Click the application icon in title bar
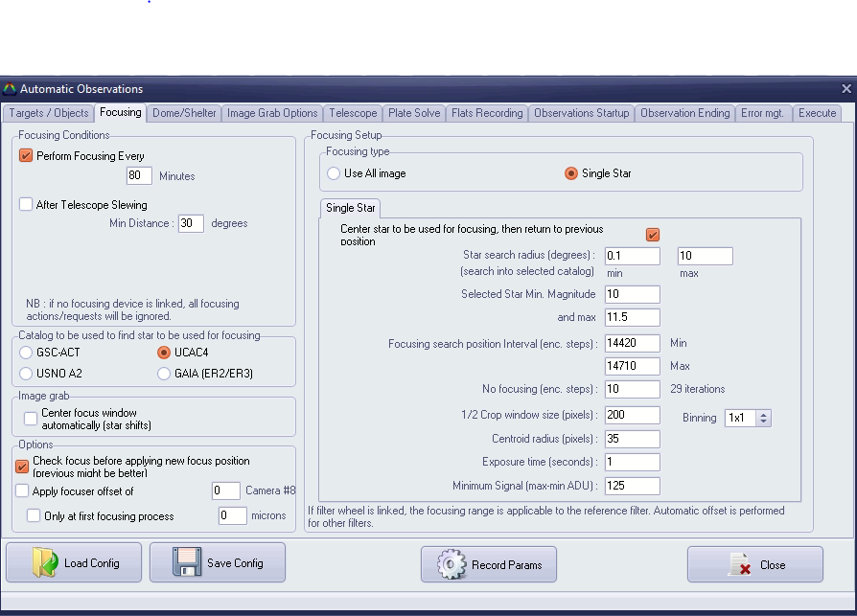This screenshot has height=616, width=857. 11,89
